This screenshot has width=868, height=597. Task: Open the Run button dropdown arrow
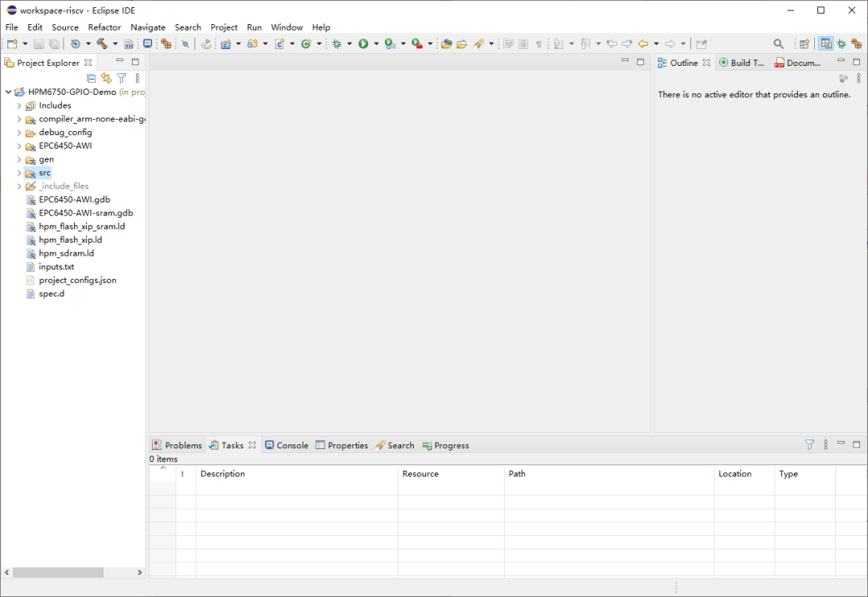point(376,43)
